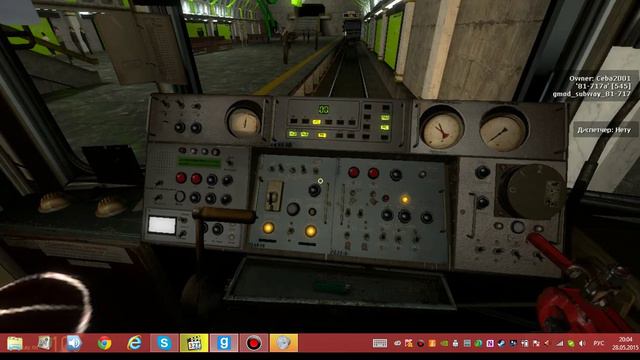
Task: Open the network signal tray icon
Action: click(560, 344)
